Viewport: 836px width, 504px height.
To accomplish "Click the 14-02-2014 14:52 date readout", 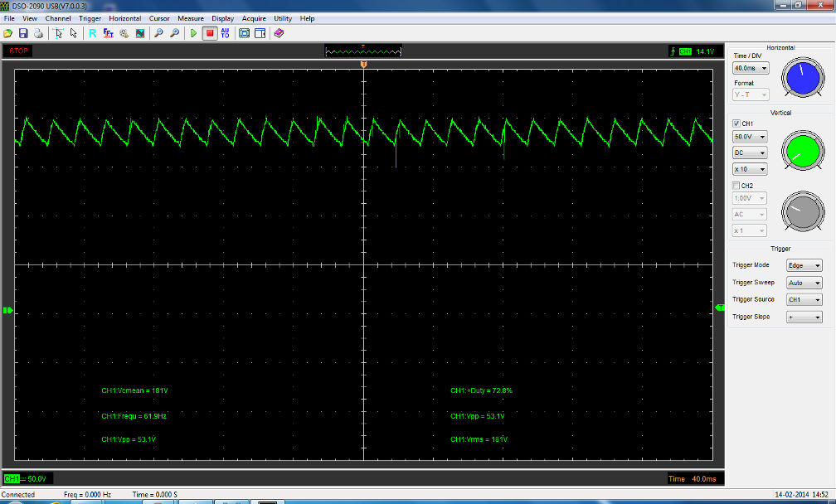I will tap(801, 494).
